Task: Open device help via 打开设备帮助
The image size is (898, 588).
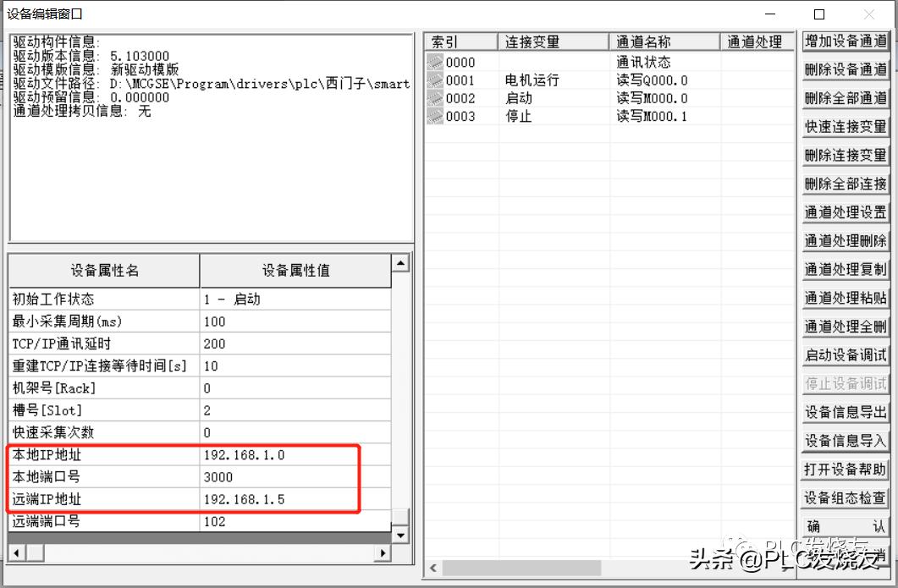Action: (x=845, y=470)
